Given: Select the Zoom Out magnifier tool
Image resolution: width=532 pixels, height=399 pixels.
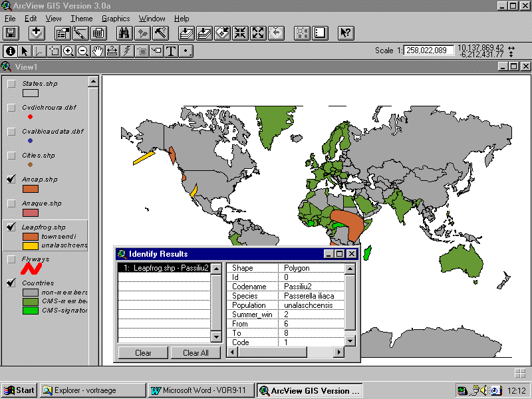Looking at the screenshot, I should [x=83, y=51].
